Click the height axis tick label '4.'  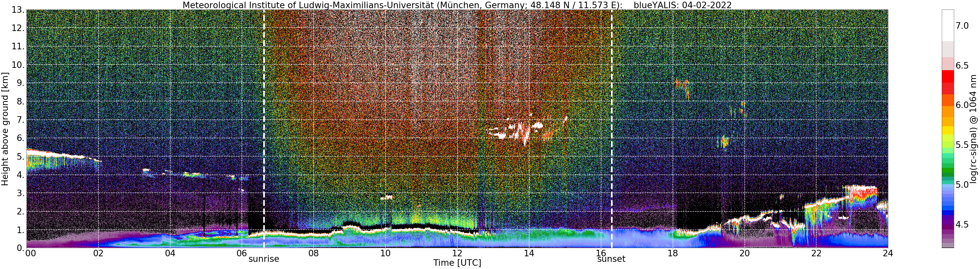(21, 174)
